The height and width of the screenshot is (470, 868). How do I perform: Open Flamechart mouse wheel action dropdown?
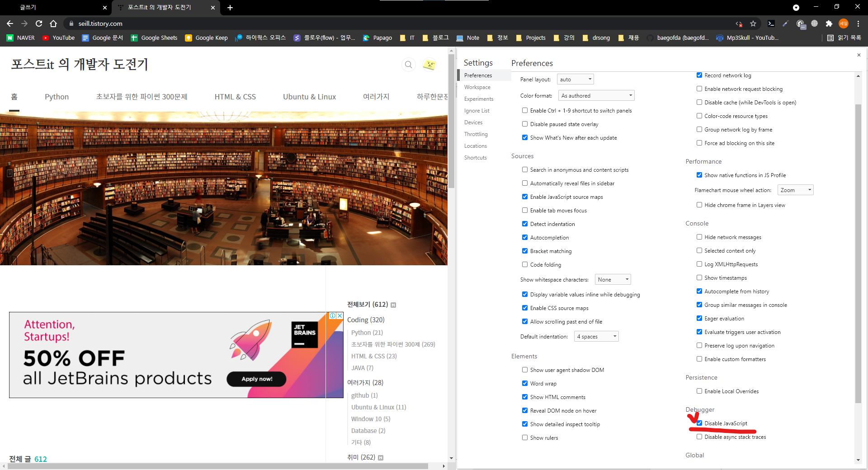tap(795, 190)
